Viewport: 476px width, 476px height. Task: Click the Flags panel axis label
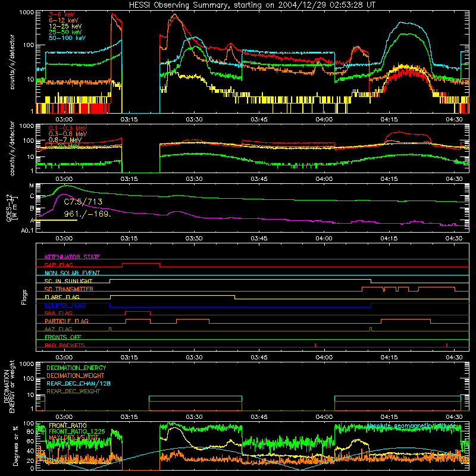tap(24, 297)
